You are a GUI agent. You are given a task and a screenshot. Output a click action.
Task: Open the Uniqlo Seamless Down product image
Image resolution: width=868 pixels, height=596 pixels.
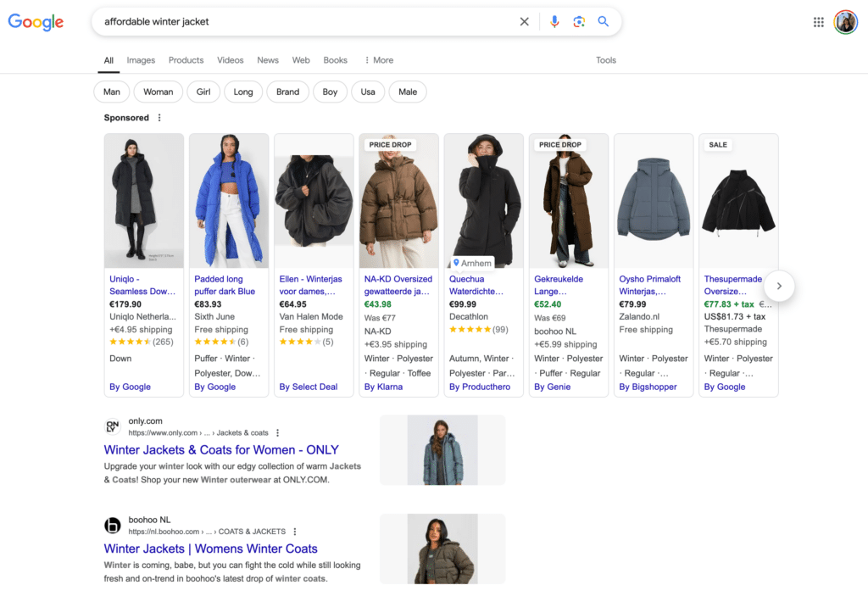tap(144, 201)
